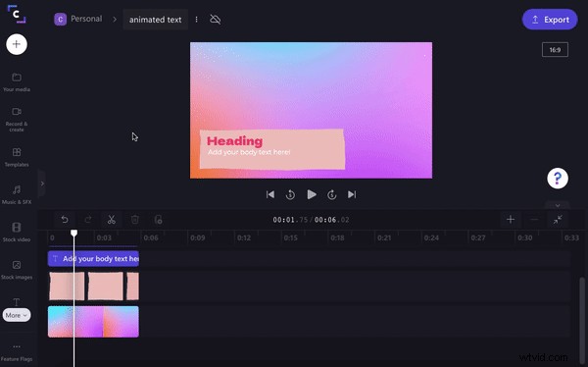Click the duplicate clip icon
Viewport: 588px width, 367px height.
(158, 220)
